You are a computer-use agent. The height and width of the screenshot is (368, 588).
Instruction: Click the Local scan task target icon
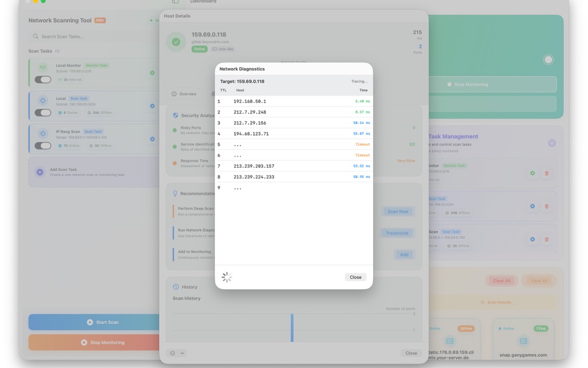click(43, 100)
